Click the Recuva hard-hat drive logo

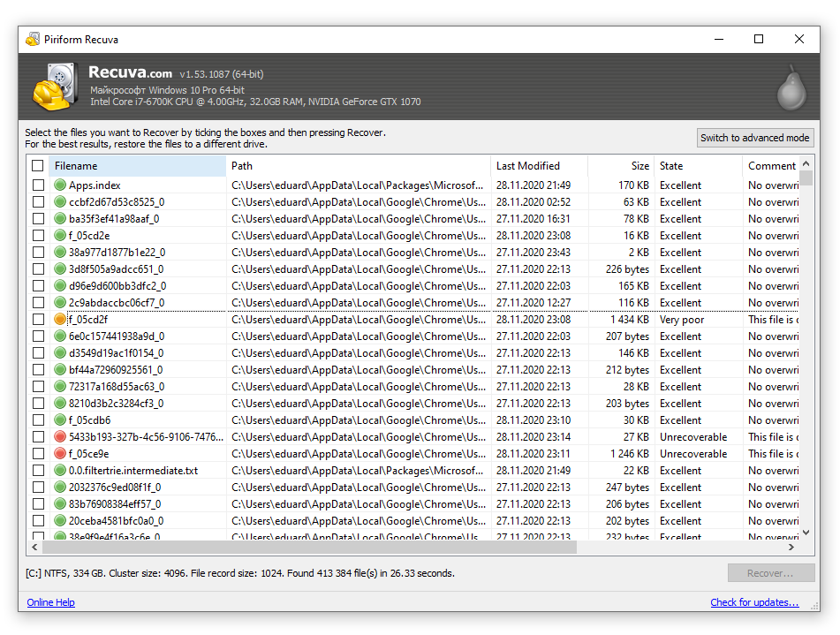55,87
